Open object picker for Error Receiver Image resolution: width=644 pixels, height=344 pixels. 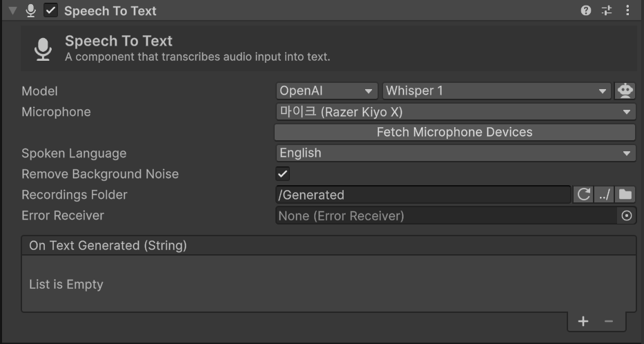[626, 216]
